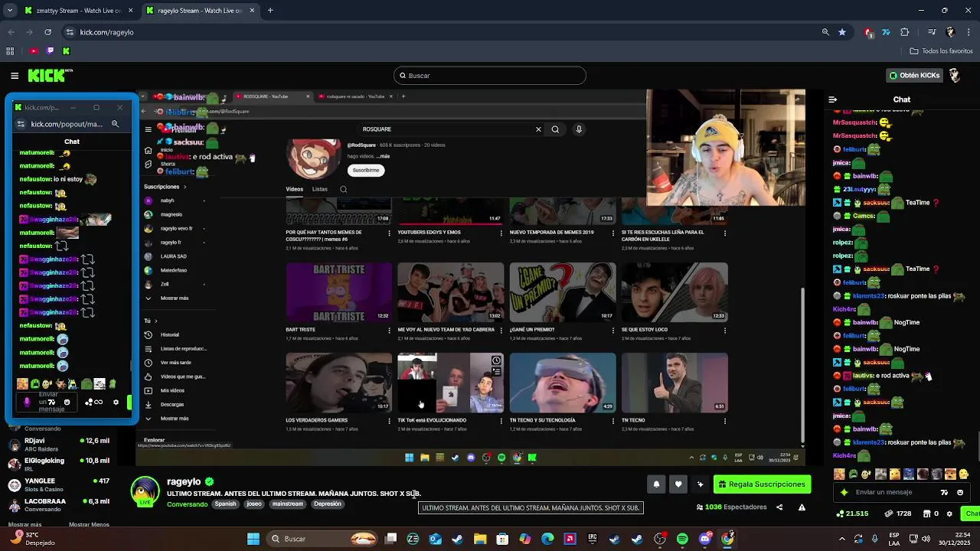The width and height of the screenshot is (980, 551).
Task: Open user avatar menu on Kick
Action: 955,75
